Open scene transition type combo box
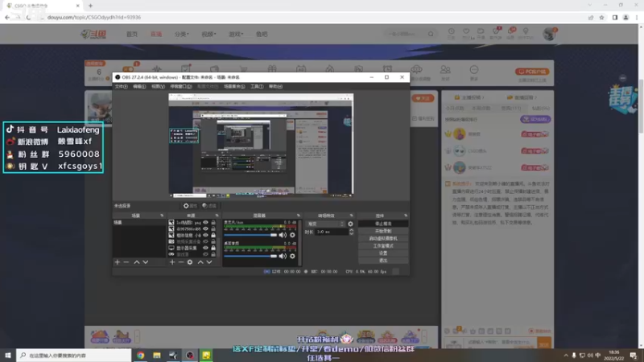 point(326,224)
